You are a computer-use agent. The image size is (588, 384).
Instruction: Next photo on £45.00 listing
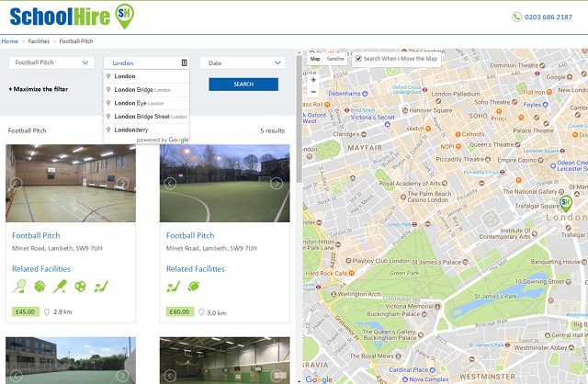tap(122, 184)
